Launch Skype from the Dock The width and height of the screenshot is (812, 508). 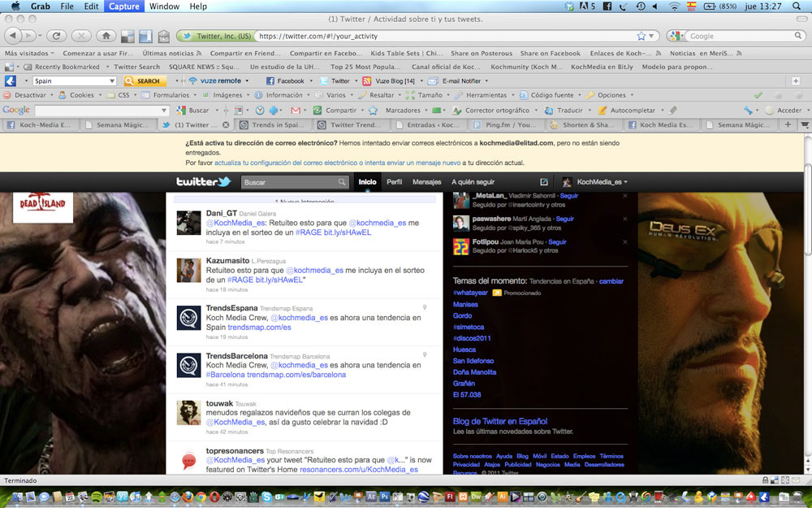[x=266, y=497]
